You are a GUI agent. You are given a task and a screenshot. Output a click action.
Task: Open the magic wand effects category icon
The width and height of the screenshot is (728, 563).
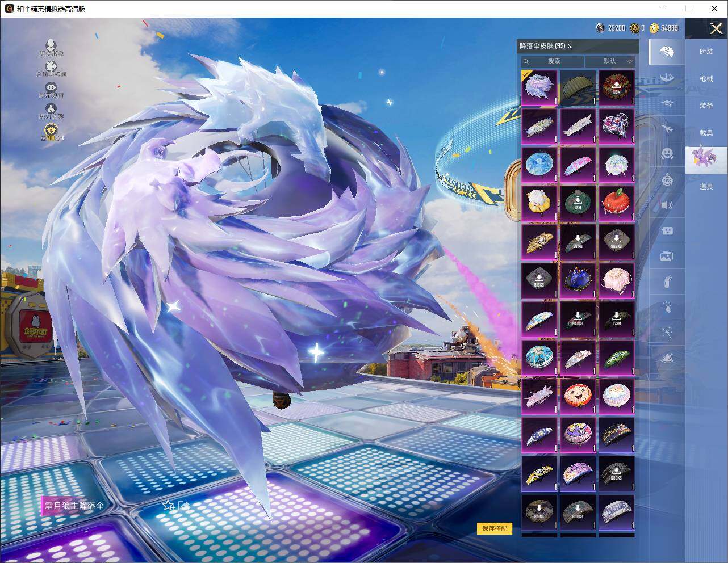(667, 333)
